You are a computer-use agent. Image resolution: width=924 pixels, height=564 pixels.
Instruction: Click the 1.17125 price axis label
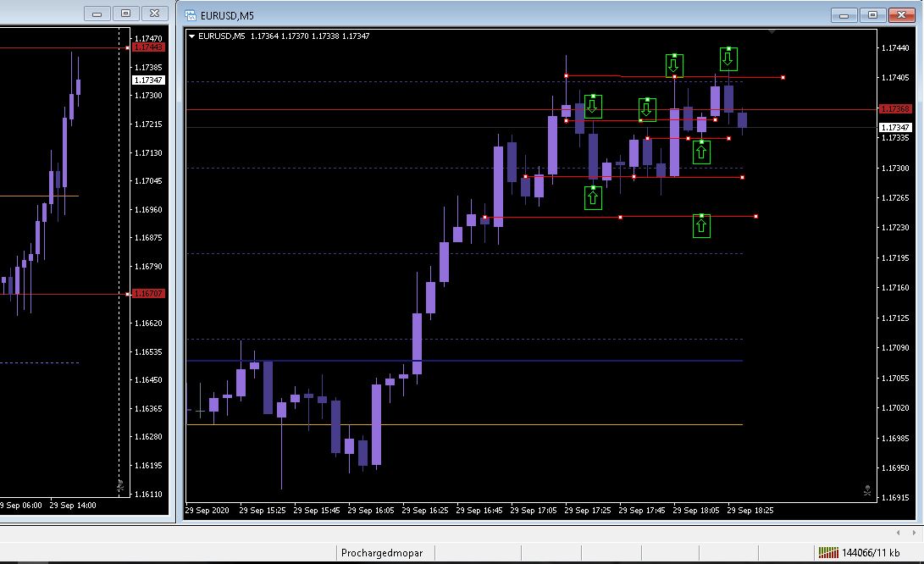coord(895,318)
